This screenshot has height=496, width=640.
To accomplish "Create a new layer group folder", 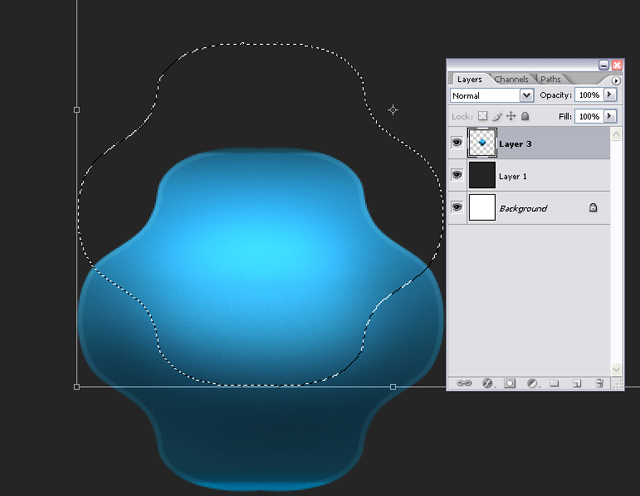I will coord(554,383).
